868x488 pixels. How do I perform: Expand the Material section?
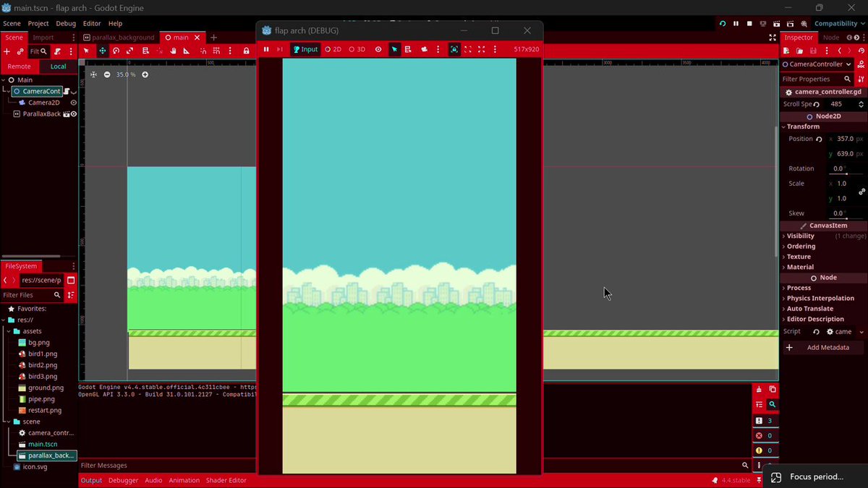800,267
